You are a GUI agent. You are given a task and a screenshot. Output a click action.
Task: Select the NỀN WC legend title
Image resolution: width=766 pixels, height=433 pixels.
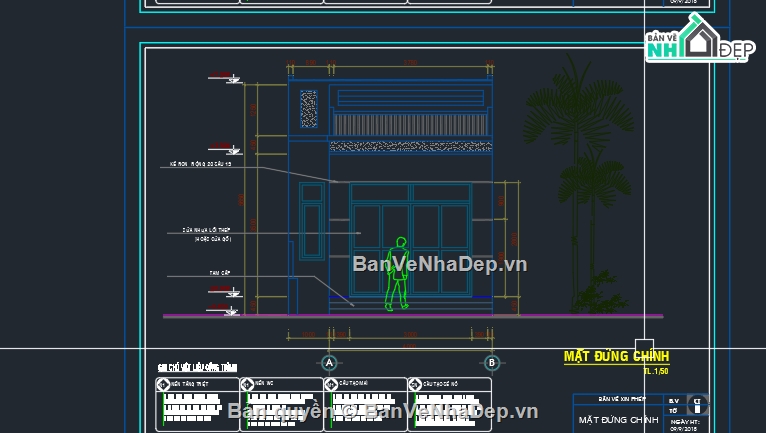pos(264,383)
